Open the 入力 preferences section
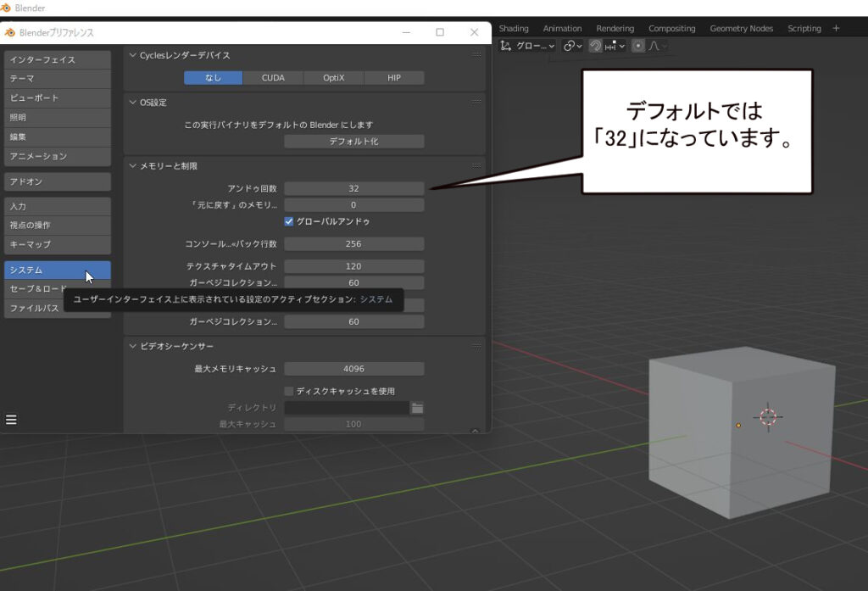The image size is (868, 591). point(58,207)
